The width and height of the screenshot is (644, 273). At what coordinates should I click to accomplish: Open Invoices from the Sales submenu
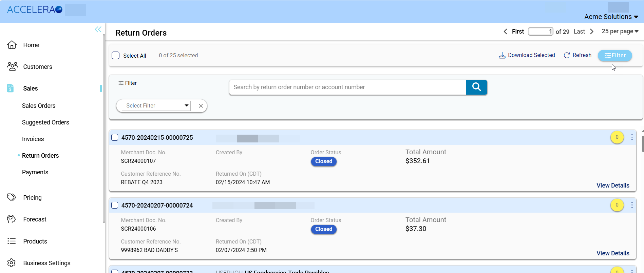[x=33, y=139]
